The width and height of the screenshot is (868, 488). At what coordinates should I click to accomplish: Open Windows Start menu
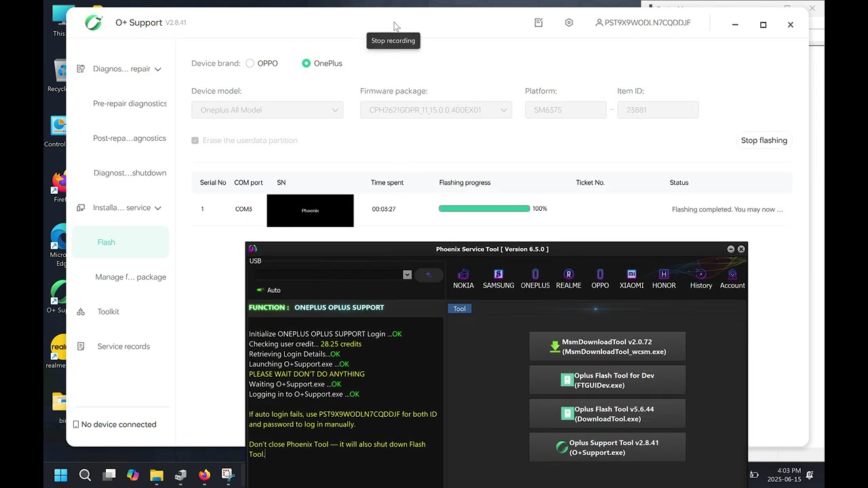60,475
